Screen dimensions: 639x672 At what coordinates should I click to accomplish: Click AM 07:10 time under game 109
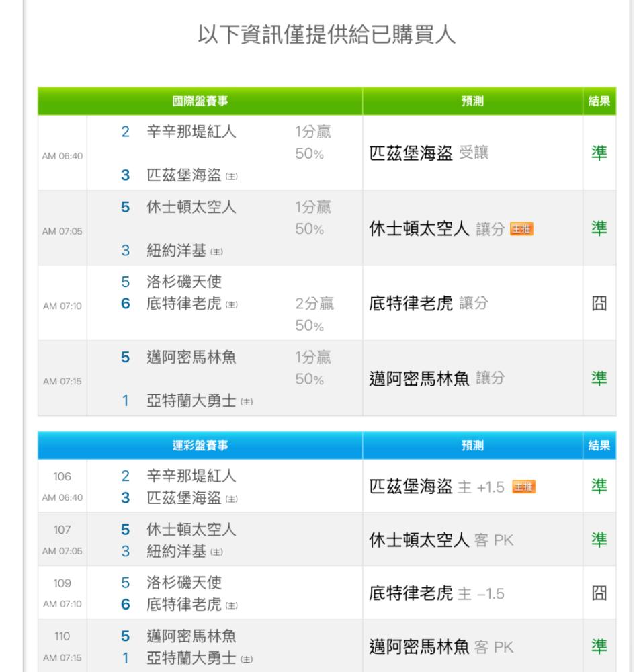point(62,604)
